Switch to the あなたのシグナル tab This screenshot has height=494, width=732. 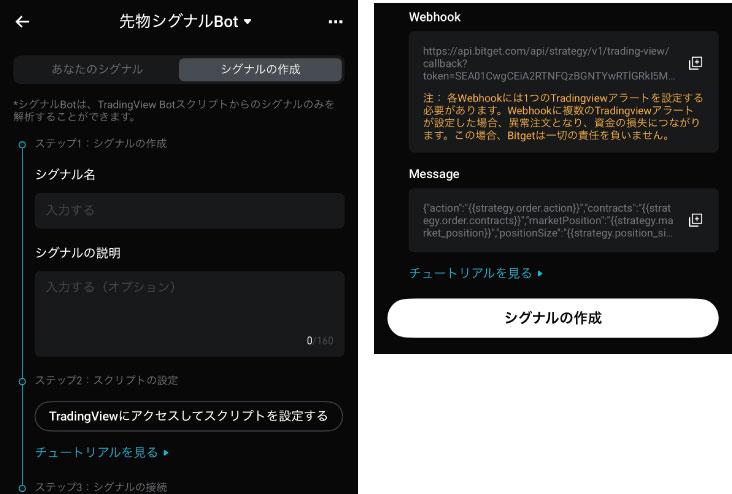(97, 69)
